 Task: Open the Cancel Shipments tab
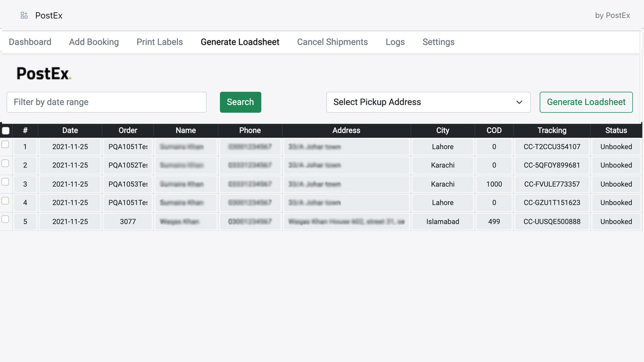tap(332, 42)
